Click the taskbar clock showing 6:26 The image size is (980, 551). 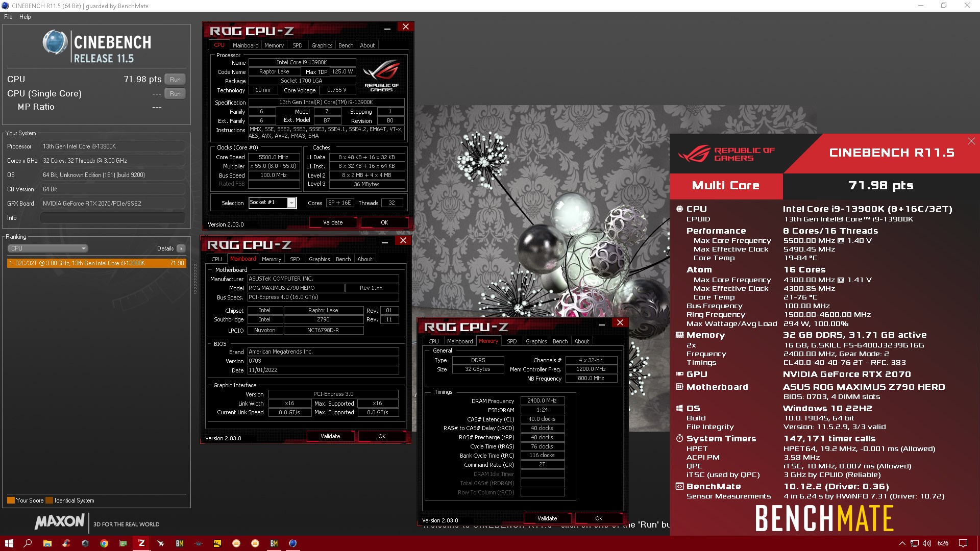click(943, 543)
